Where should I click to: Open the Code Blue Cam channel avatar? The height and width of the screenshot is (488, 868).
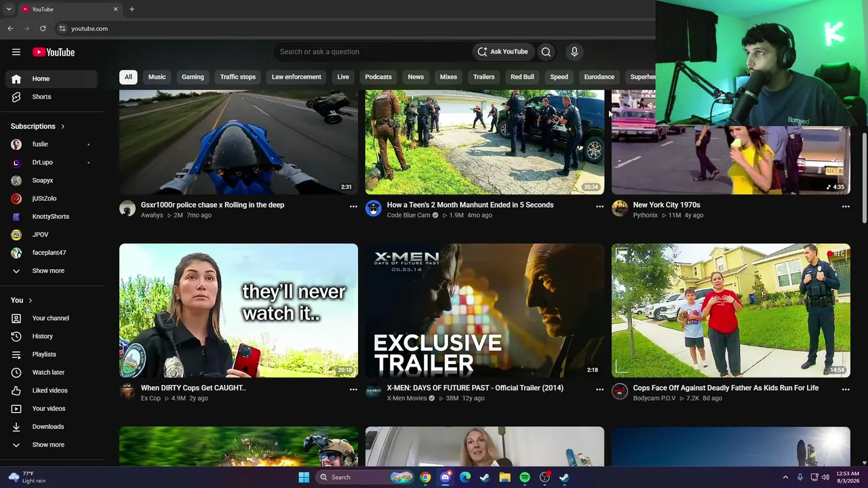point(374,209)
